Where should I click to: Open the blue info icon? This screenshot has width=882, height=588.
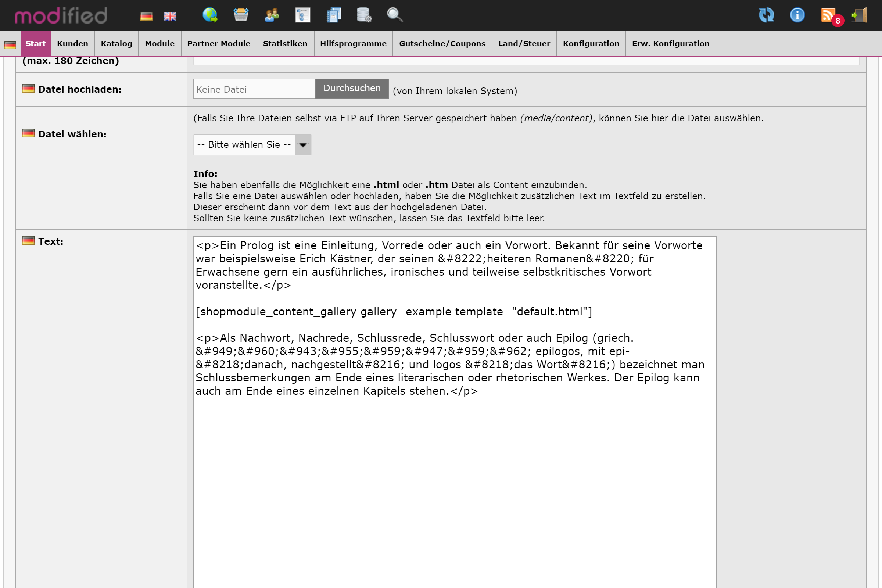point(797,15)
